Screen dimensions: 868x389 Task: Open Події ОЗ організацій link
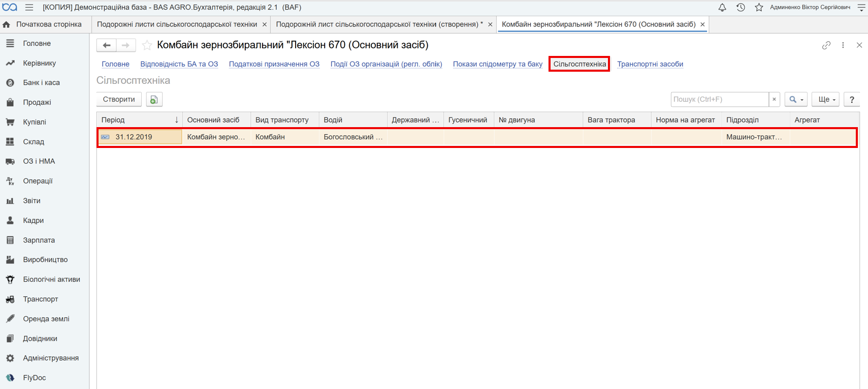pyautogui.click(x=386, y=64)
